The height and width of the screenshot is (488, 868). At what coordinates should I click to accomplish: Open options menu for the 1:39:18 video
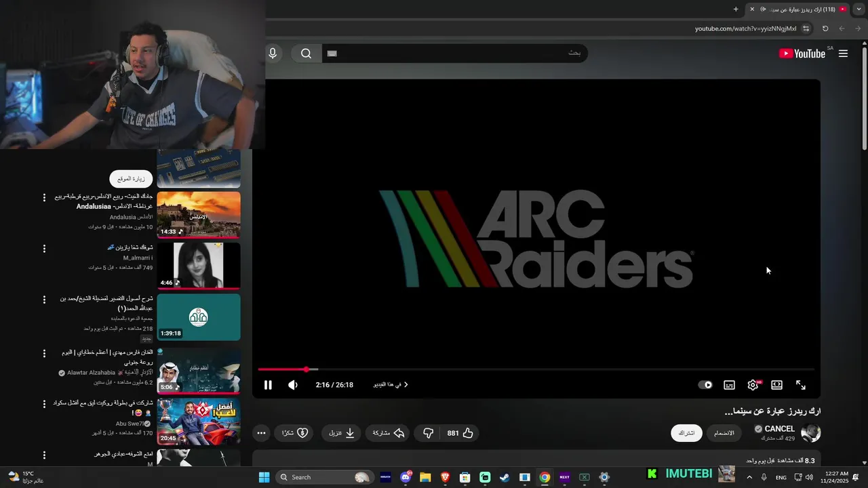(x=44, y=300)
